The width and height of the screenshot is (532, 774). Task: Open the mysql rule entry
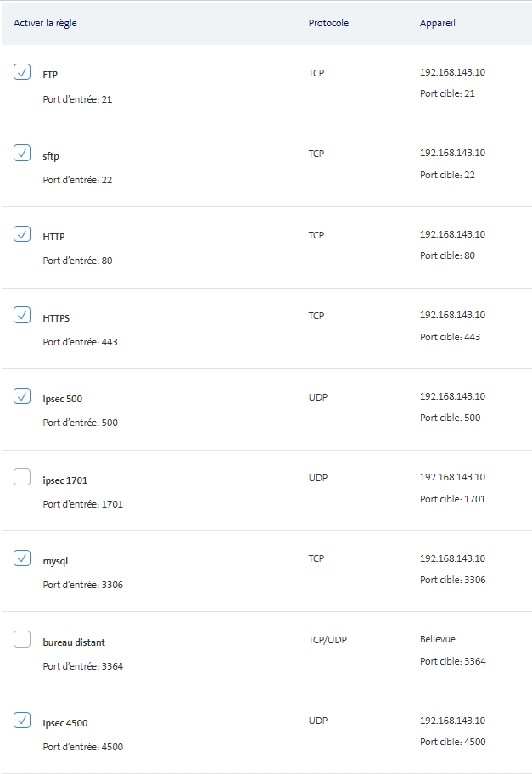pos(55,561)
